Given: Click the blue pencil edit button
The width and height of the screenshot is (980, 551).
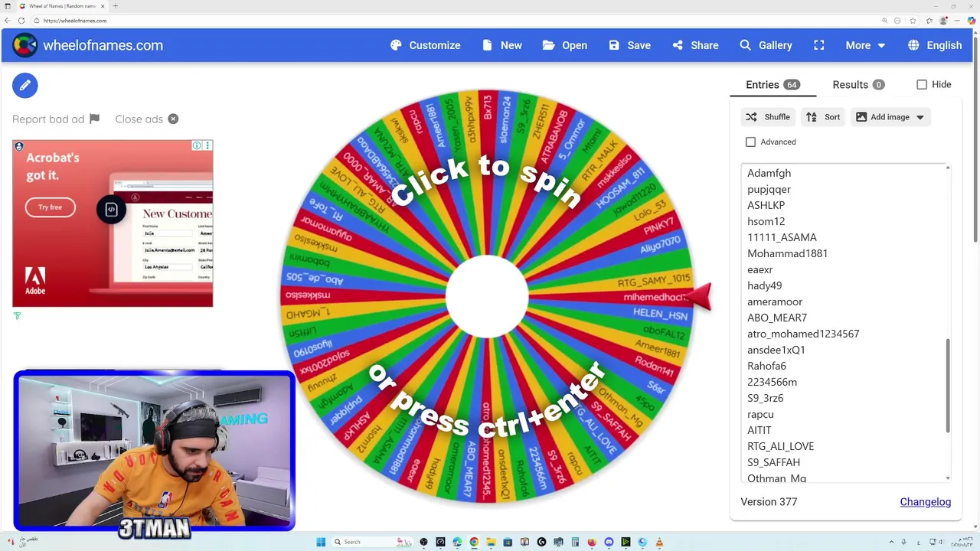Looking at the screenshot, I should click(24, 85).
